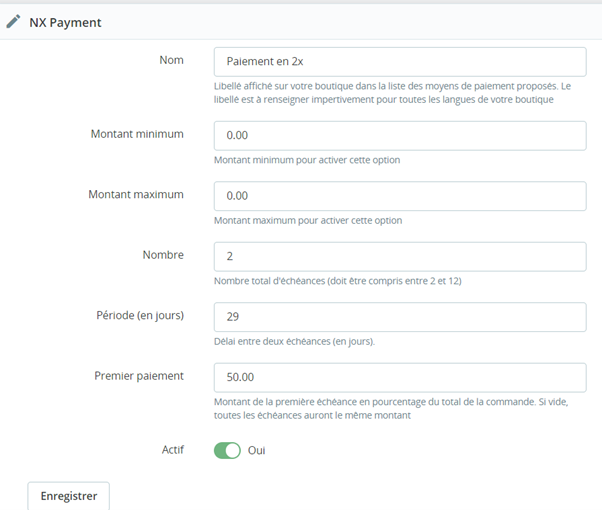602x510 pixels.
Task: Click the Actif label text
Action: [171, 449]
